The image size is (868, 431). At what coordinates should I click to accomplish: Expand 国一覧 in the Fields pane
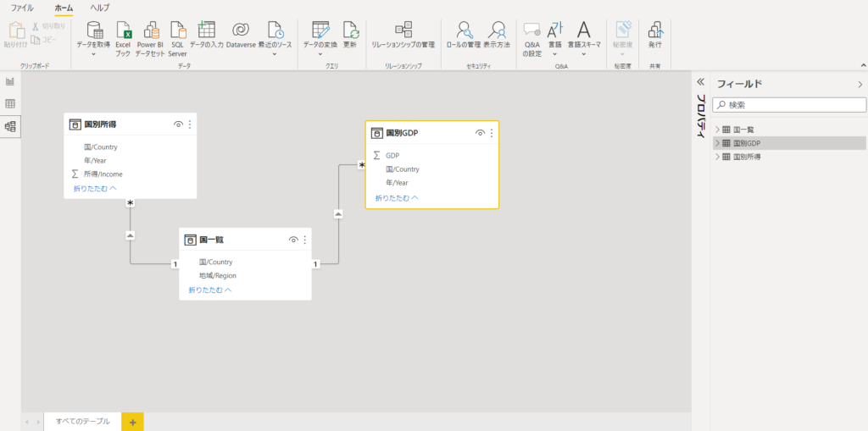[x=718, y=130]
